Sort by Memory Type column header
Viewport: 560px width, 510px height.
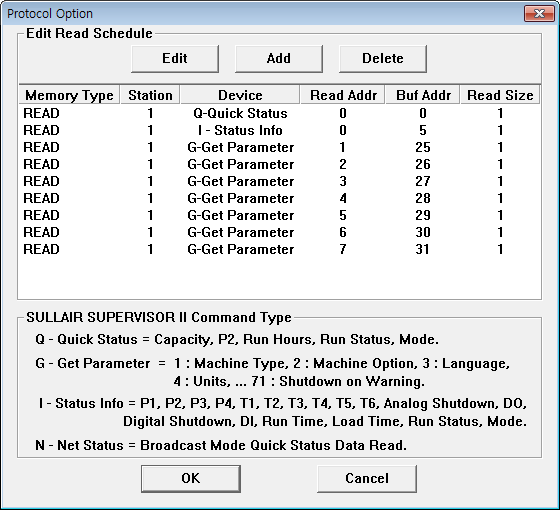click(69, 95)
